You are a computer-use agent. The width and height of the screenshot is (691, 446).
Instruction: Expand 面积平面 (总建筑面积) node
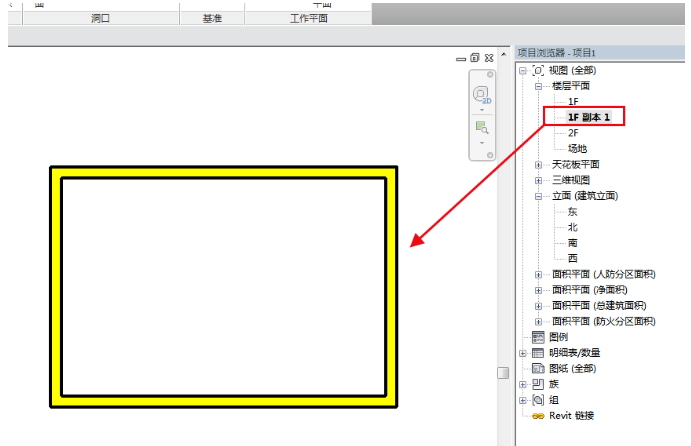tap(538, 306)
